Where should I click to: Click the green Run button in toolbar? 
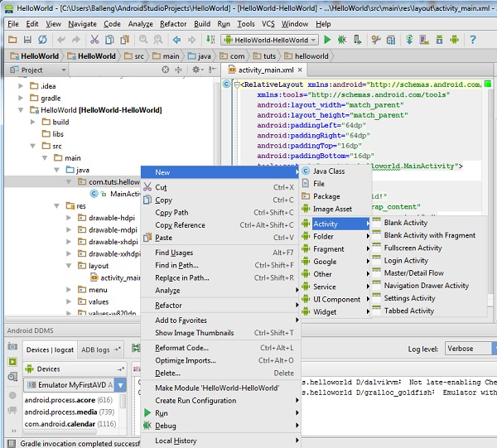click(x=328, y=39)
